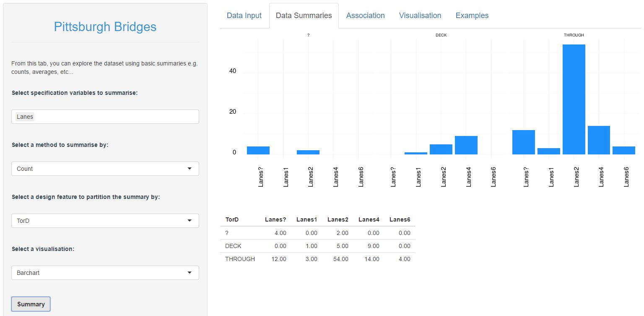Click the Lanes? axis label under the '?' chart
644x316 pixels.
(x=261, y=176)
